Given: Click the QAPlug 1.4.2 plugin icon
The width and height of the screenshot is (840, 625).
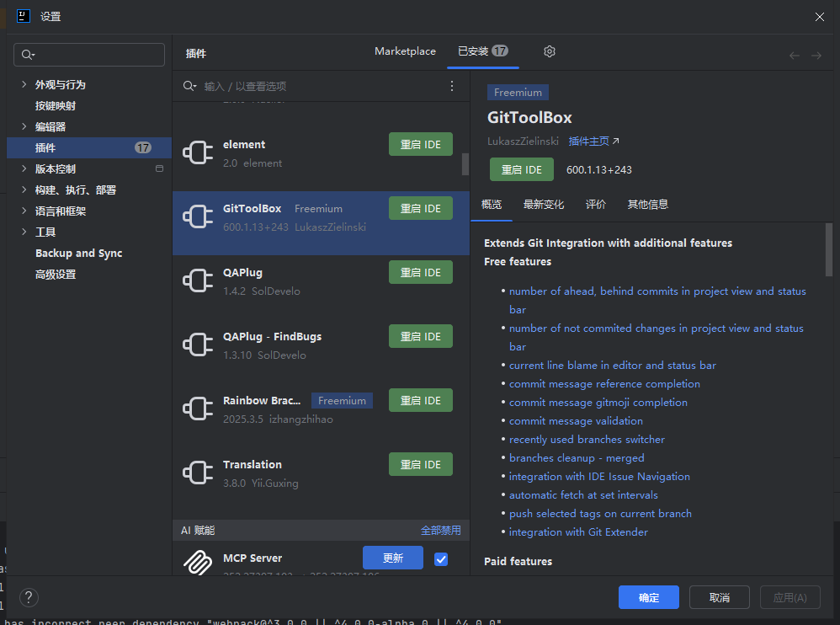Looking at the screenshot, I should click(198, 280).
